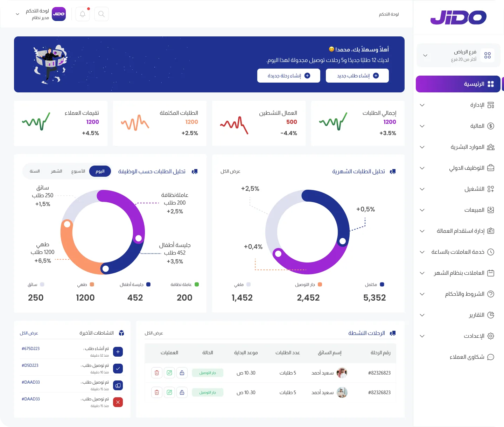Click the الإدارة sidebar icon
504x427 pixels.
click(x=491, y=105)
